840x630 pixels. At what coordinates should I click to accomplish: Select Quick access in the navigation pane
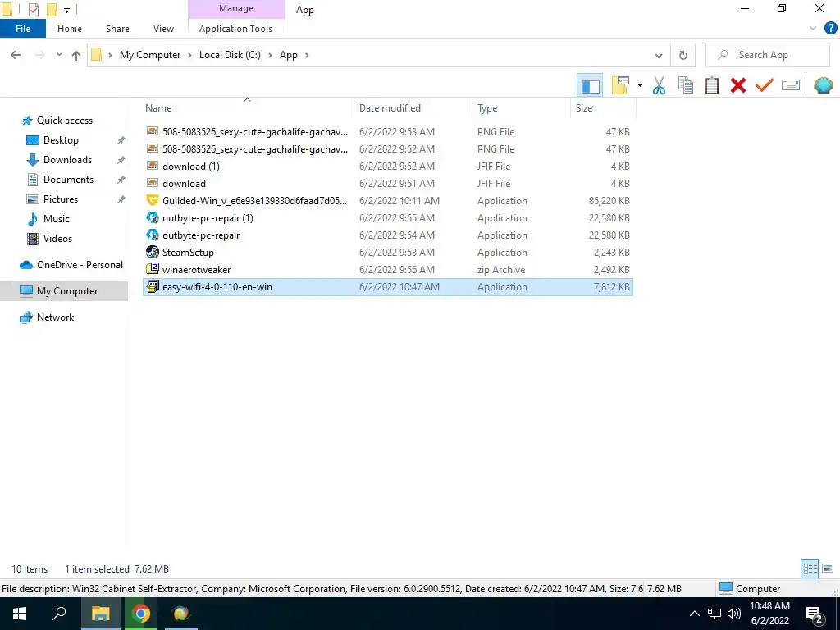64,121
